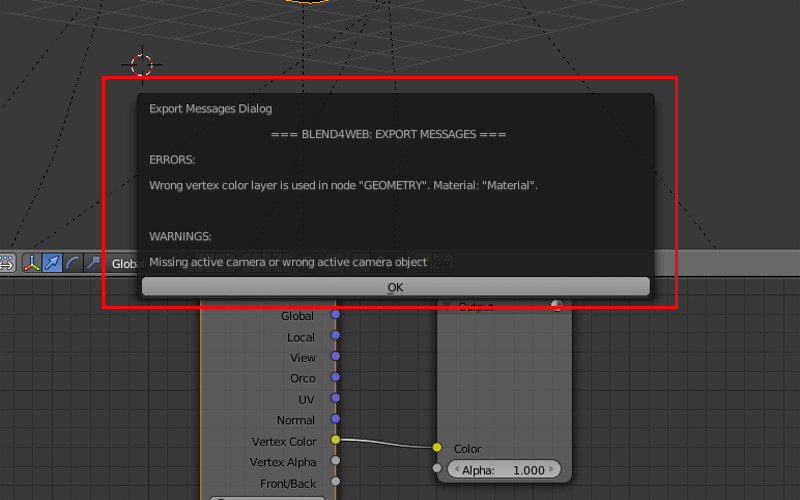Click the Local output socket

335,337
